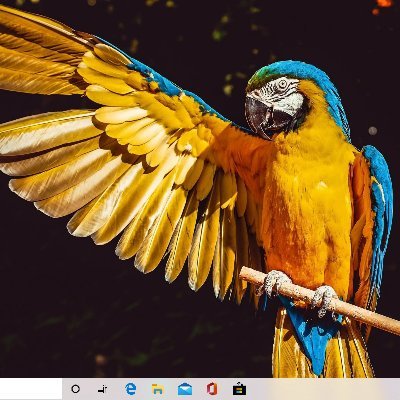Open Cortana from the taskbar circle icon

coord(76,389)
